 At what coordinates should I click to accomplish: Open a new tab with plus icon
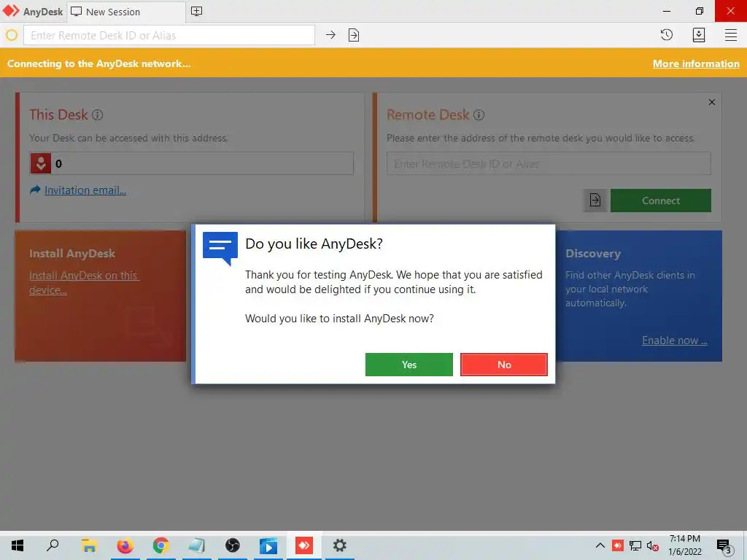click(196, 12)
